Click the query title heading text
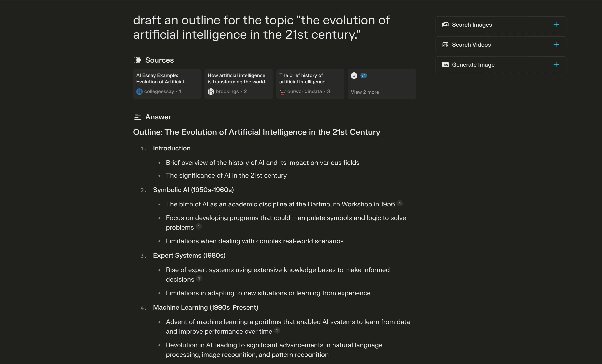The width and height of the screenshot is (602, 364). coord(261,27)
